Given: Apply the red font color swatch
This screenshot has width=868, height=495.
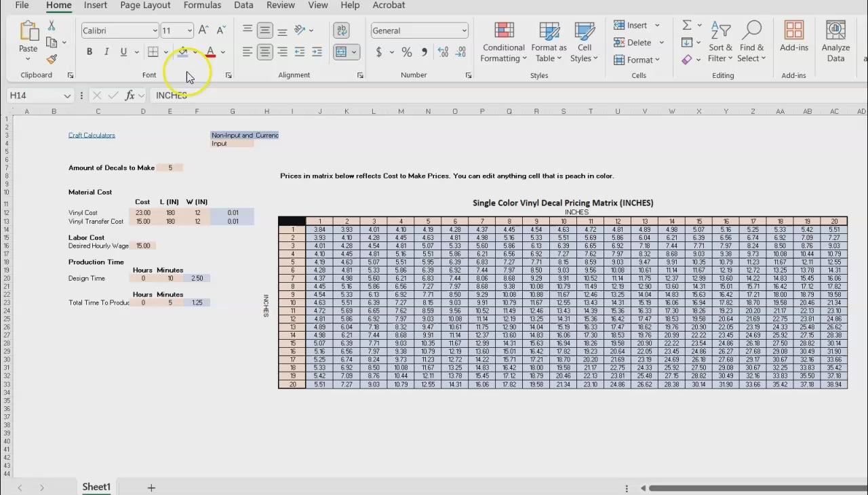Looking at the screenshot, I should (x=210, y=52).
